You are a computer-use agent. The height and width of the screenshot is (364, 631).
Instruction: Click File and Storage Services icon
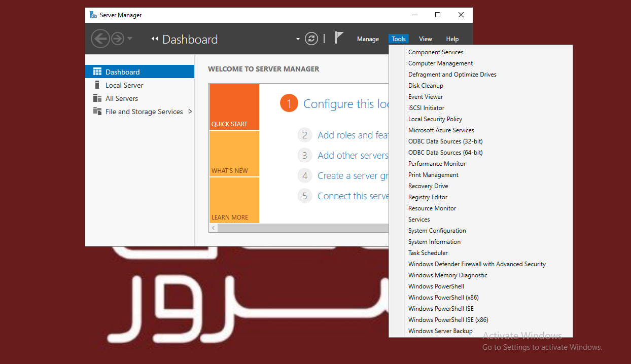click(97, 112)
